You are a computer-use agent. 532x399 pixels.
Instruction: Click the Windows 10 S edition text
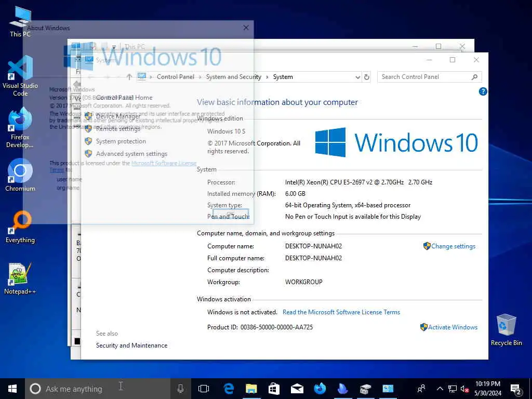227,131
